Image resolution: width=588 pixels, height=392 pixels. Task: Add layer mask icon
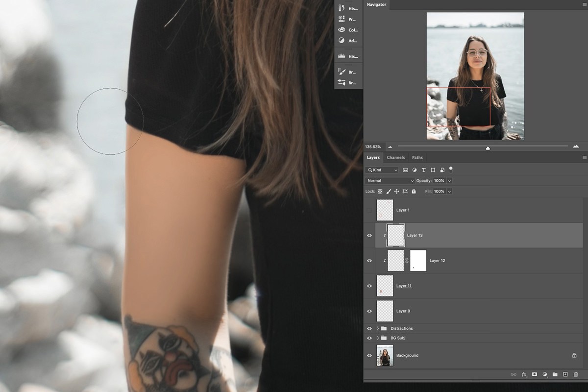535,374
